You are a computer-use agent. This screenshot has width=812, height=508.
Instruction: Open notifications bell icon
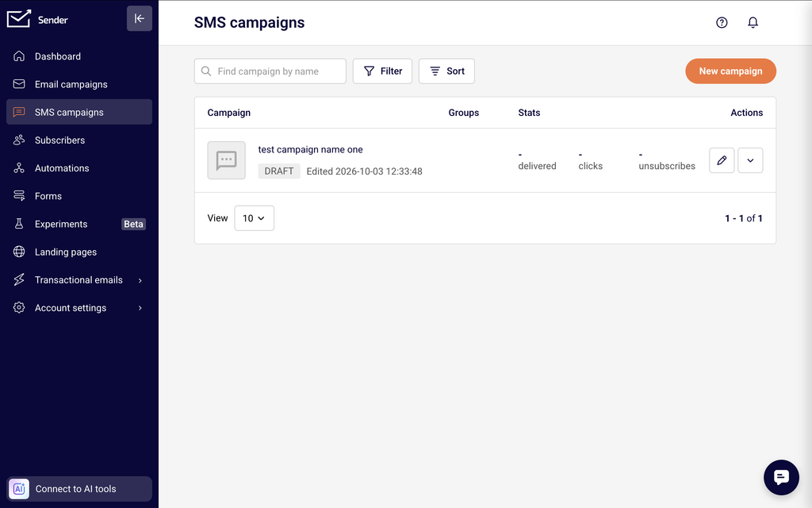tap(753, 22)
